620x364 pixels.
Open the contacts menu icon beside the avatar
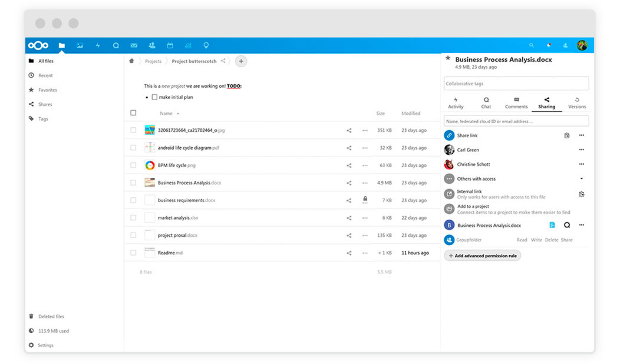coord(565,45)
